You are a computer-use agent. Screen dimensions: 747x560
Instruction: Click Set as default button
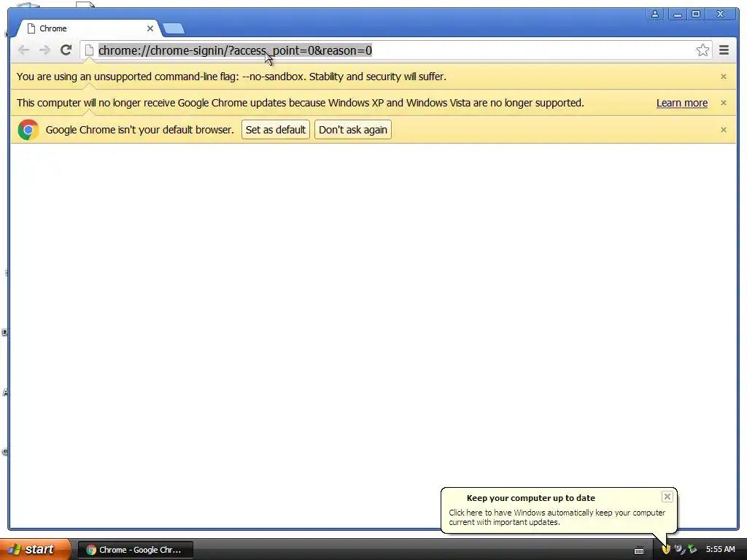point(275,130)
